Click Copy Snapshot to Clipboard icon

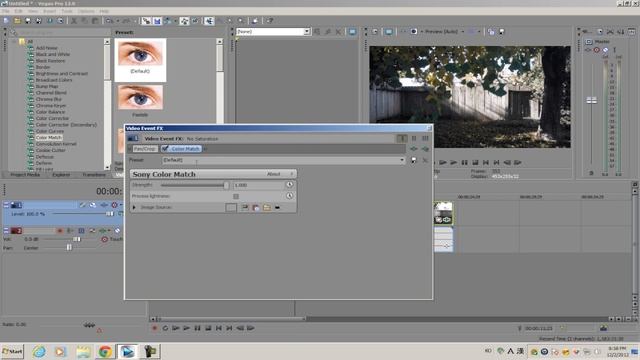tap(491, 31)
